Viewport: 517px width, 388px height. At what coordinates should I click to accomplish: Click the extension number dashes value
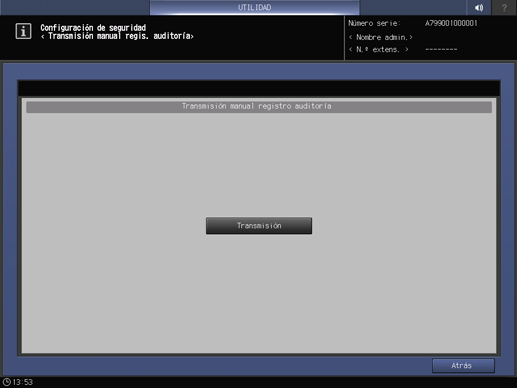tap(441, 49)
